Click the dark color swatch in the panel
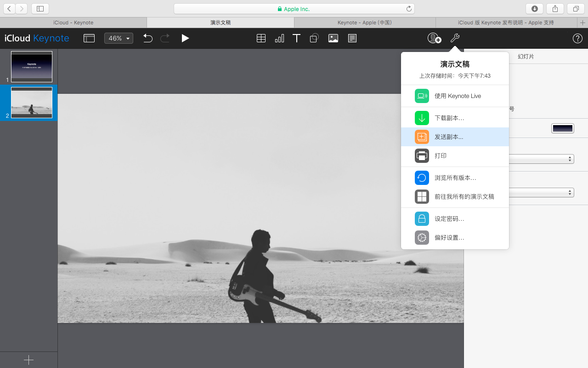 (562, 128)
